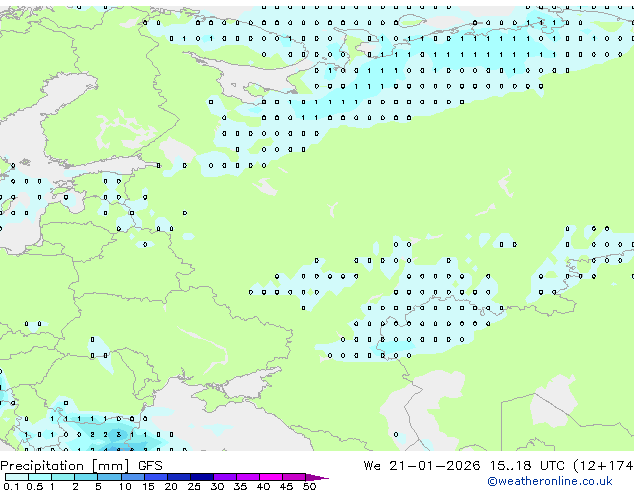634x490 pixels.
Task: Select the 45–50 mm legend swatch
Action: pos(294,477)
